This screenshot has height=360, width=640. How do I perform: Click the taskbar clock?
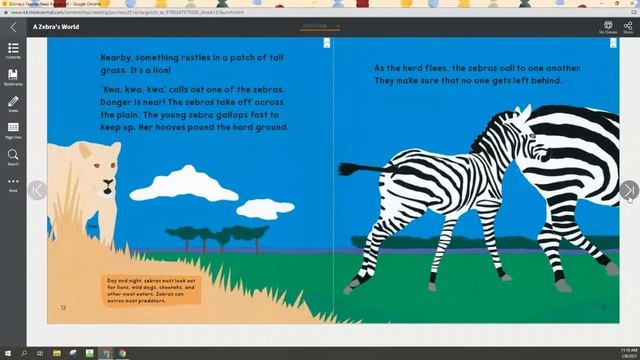(629, 353)
